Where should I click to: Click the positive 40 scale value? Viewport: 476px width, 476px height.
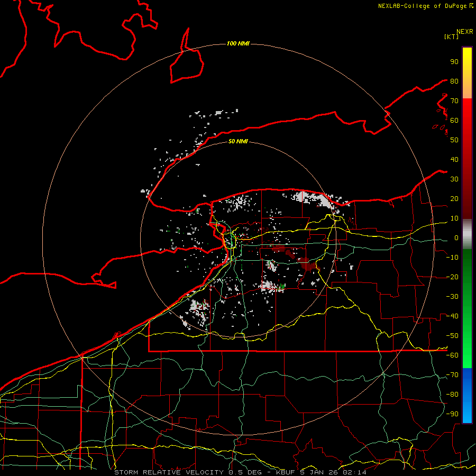(454, 159)
